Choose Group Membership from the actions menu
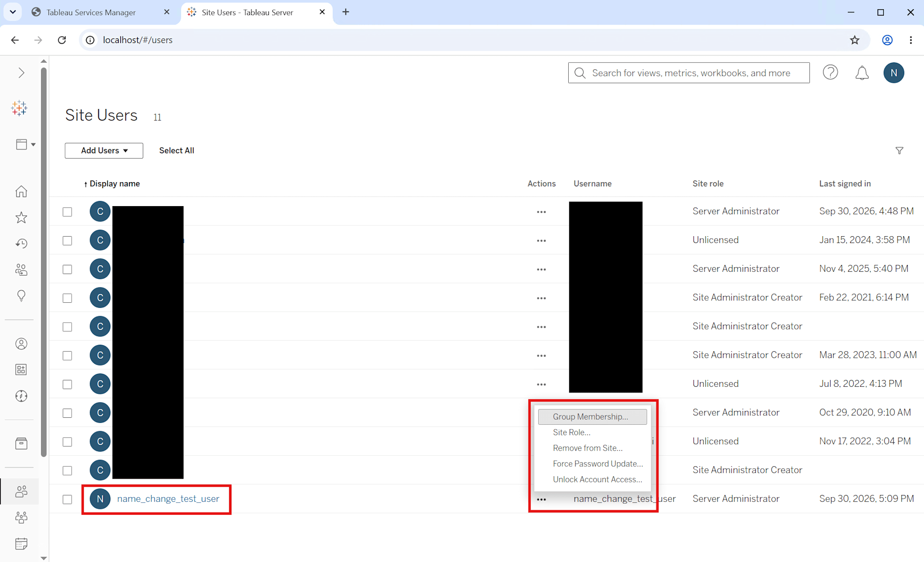The height and width of the screenshot is (562, 924). click(x=592, y=417)
